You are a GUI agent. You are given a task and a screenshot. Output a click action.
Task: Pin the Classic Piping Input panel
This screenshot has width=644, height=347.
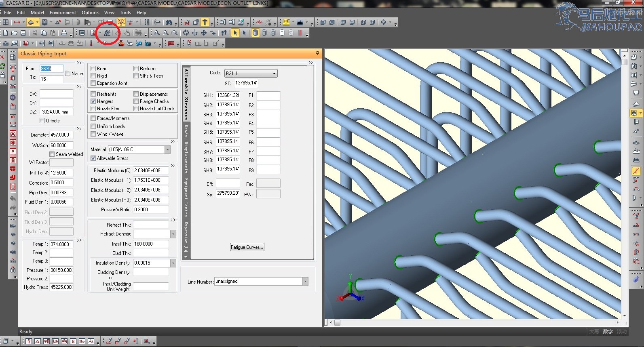coord(317,53)
